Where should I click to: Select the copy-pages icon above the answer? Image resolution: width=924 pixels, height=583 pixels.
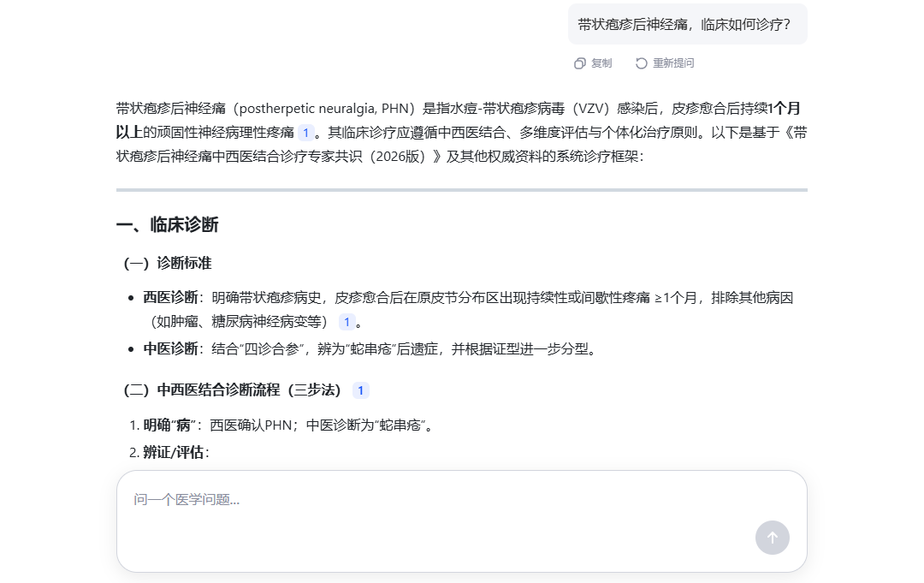click(581, 62)
